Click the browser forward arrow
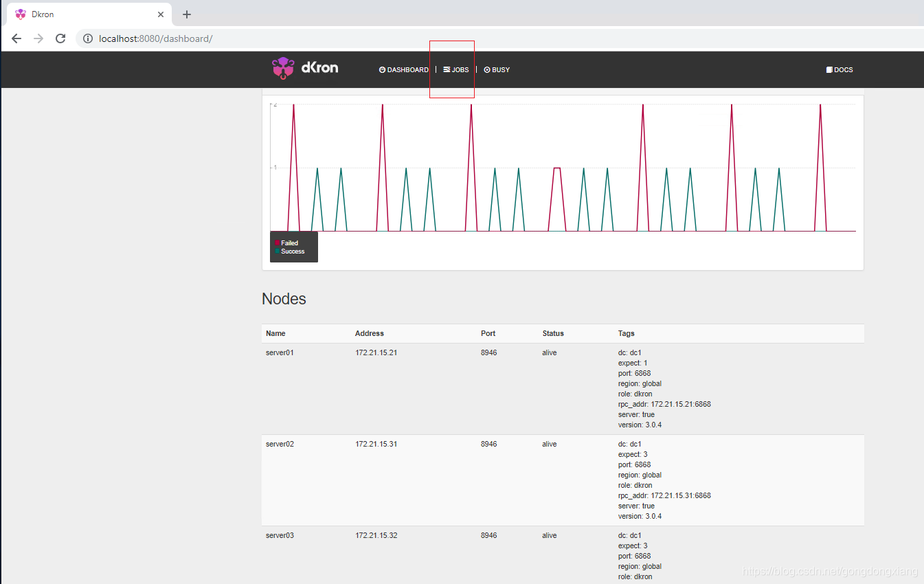Image resolution: width=924 pixels, height=584 pixels. coord(38,38)
